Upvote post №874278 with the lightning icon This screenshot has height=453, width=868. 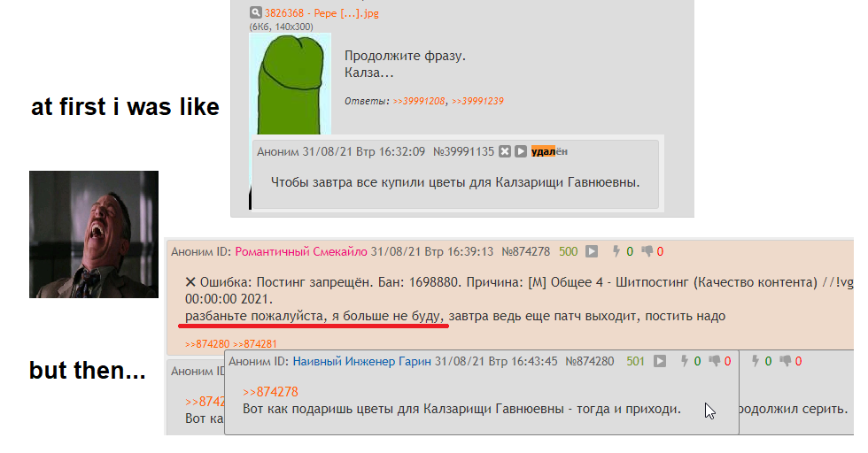[616, 251]
